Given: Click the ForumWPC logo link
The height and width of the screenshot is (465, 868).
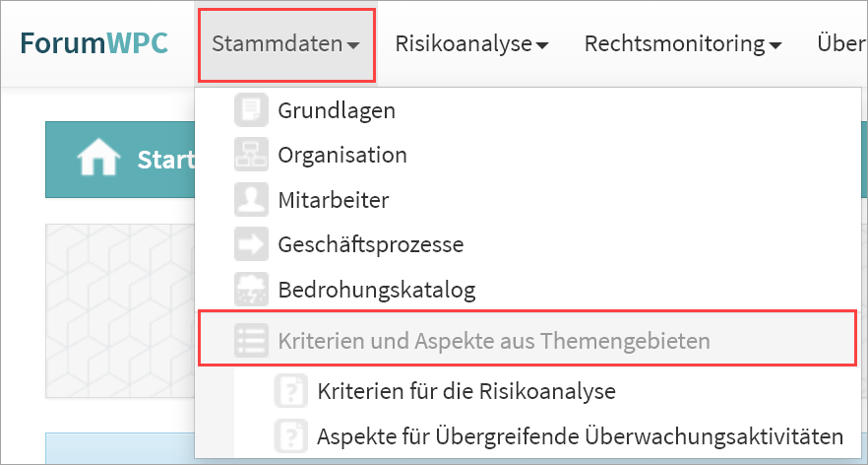Looking at the screenshot, I should (x=93, y=44).
